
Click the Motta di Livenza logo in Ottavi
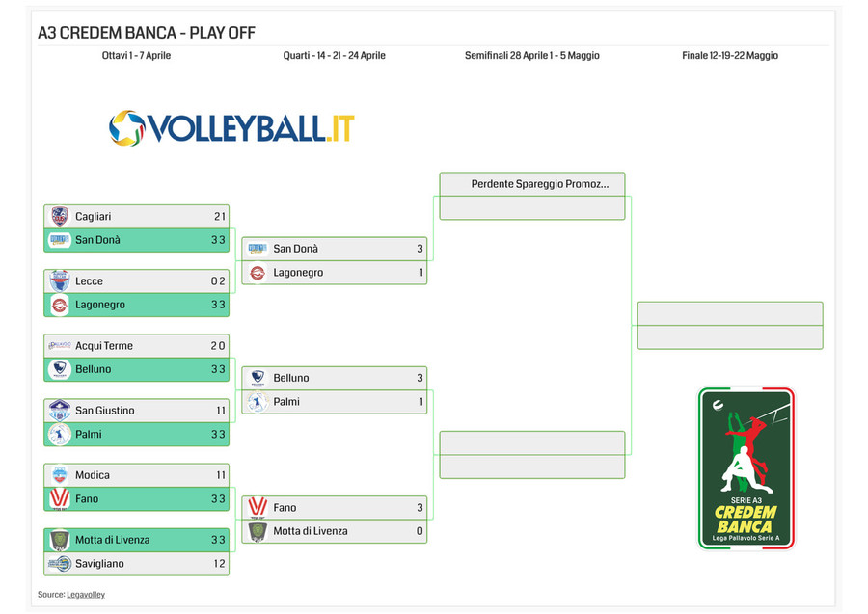59,540
